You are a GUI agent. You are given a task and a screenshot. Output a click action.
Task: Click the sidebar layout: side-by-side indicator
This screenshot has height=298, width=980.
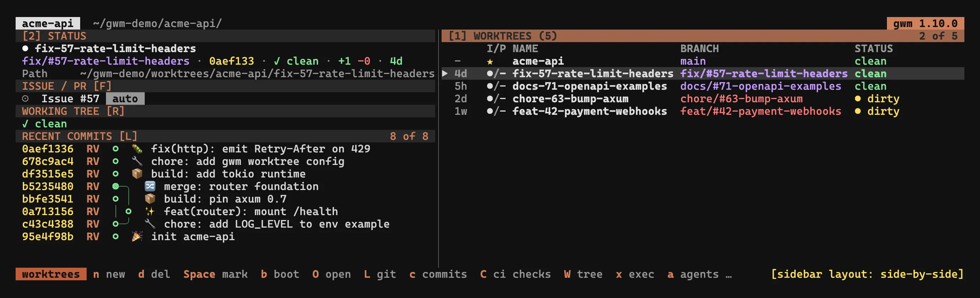coord(867,275)
